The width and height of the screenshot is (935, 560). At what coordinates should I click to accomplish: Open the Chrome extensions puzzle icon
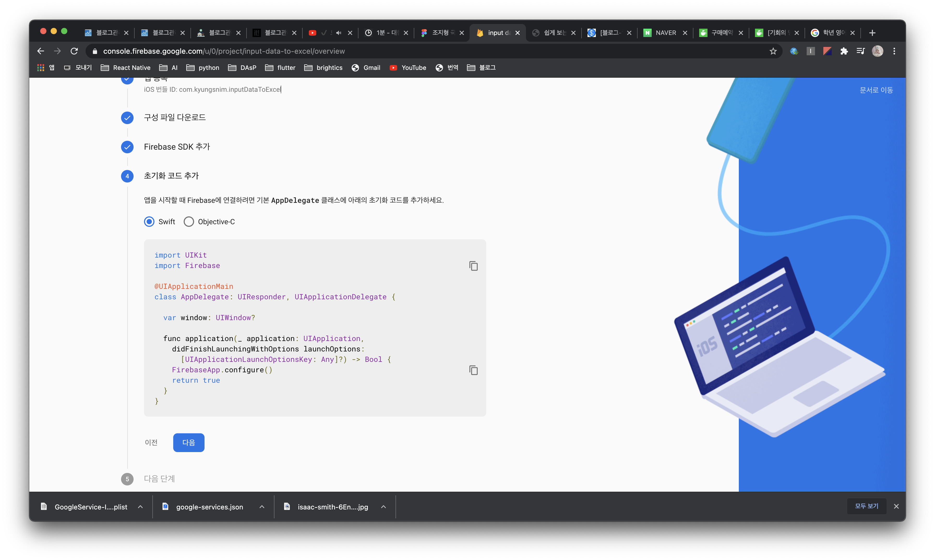coord(844,51)
